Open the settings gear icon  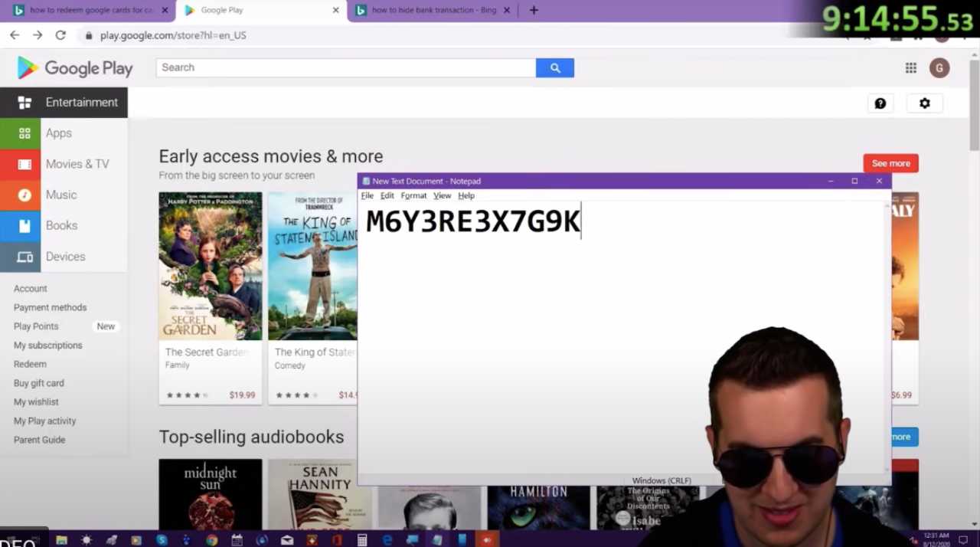tap(925, 103)
